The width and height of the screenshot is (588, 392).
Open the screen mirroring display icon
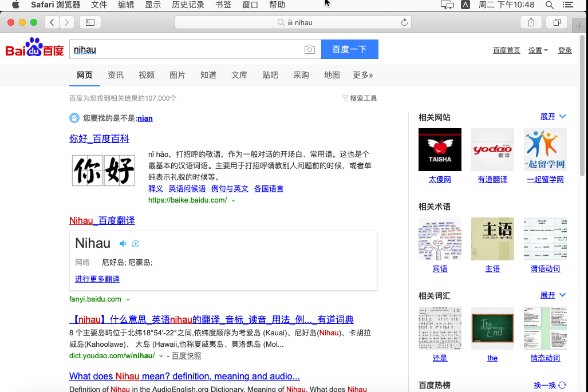447,5
